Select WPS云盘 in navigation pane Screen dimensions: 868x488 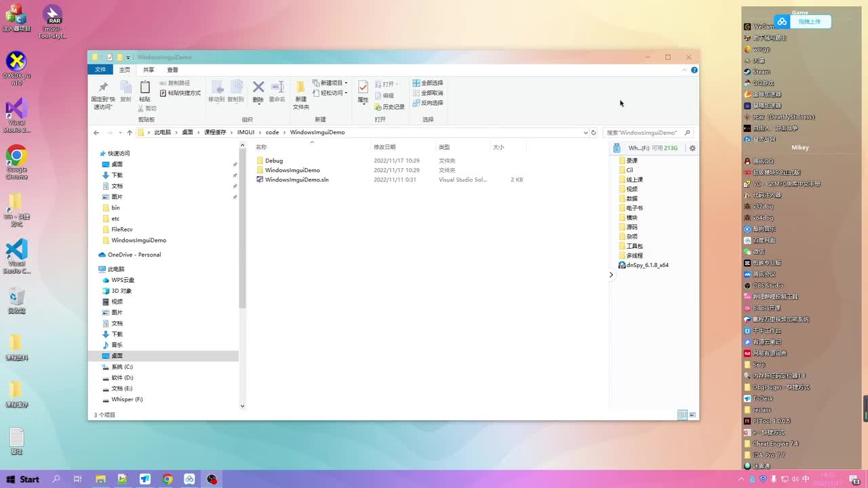(x=123, y=280)
